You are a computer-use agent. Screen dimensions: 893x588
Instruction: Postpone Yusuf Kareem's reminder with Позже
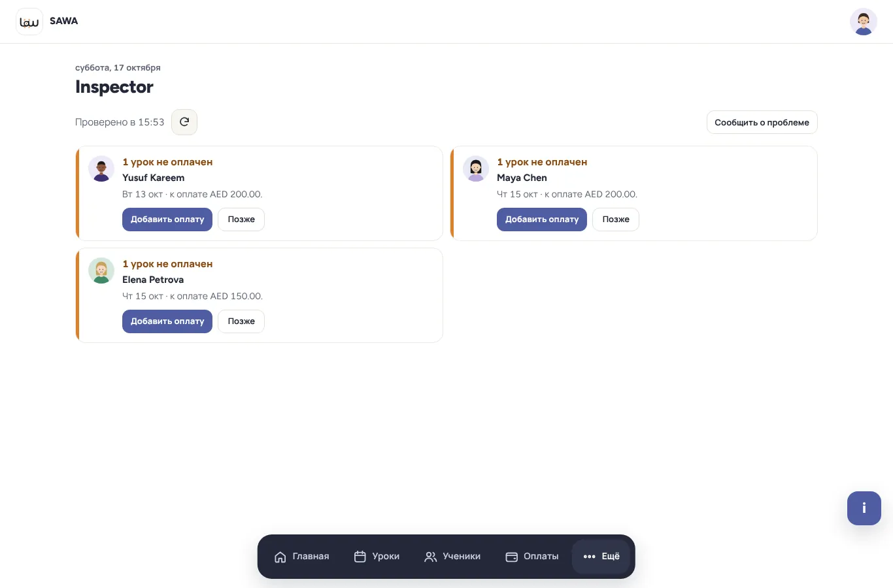[x=241, y=220]
